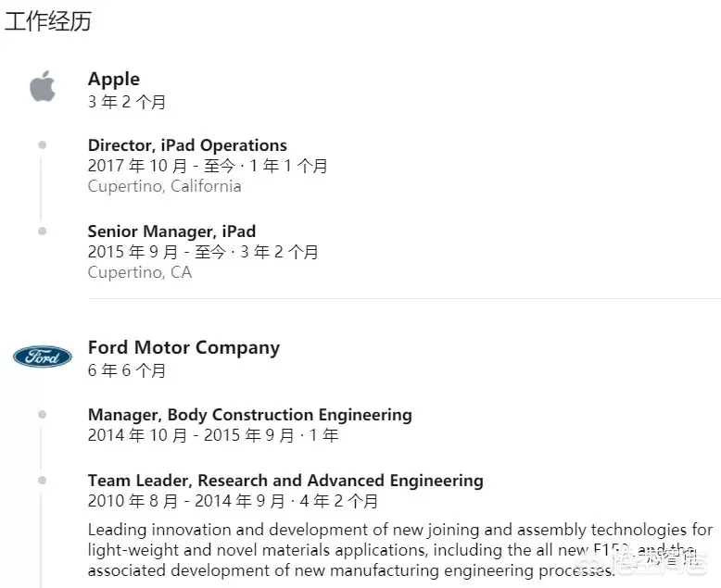Click the Cupertino, CA location text
The height and width of the screenshot is (588, 721).
(x=139, y=272)
